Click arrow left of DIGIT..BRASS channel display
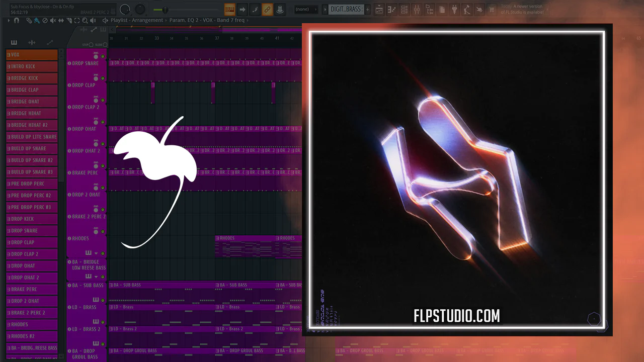Screen dimensions: 644x362 coord(324,9)
